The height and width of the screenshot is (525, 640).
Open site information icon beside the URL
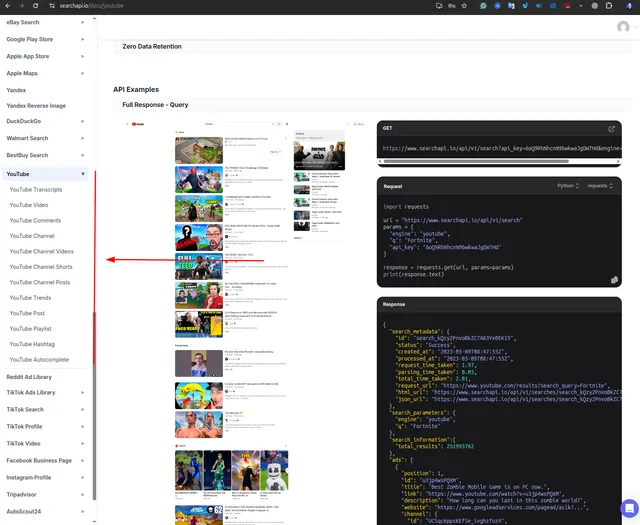(52, 6)
